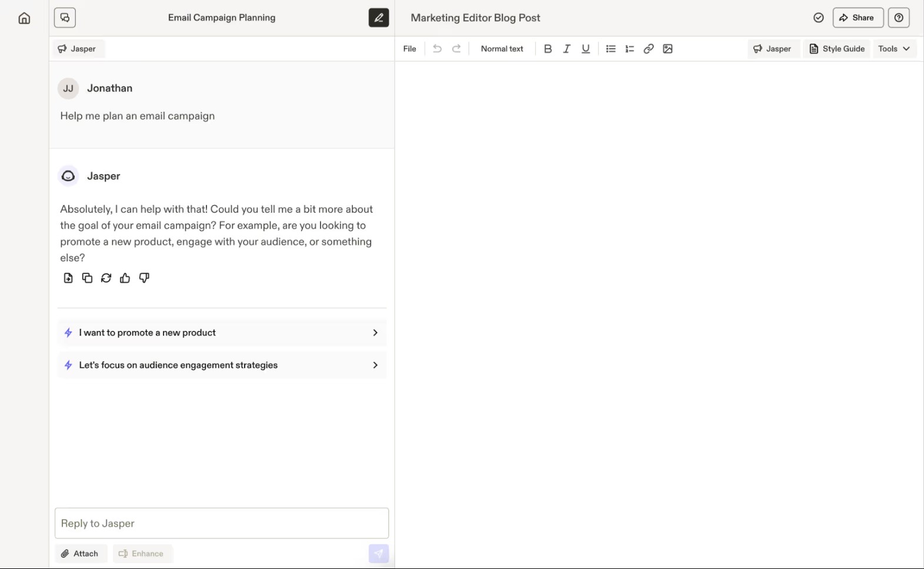Screen dimensions: 924x569
Task: Share the document
Action: click(x=858, y=18)
